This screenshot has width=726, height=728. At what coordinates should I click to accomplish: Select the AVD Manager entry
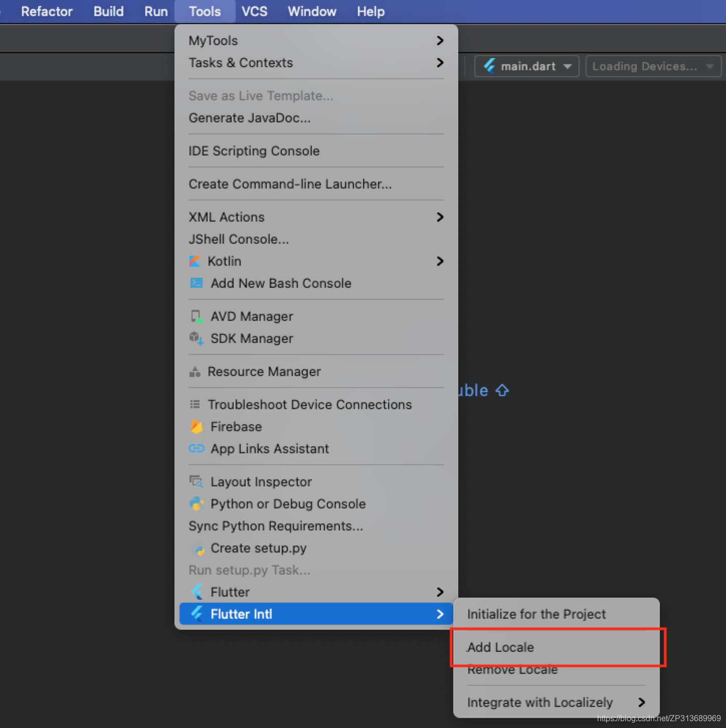316,316
